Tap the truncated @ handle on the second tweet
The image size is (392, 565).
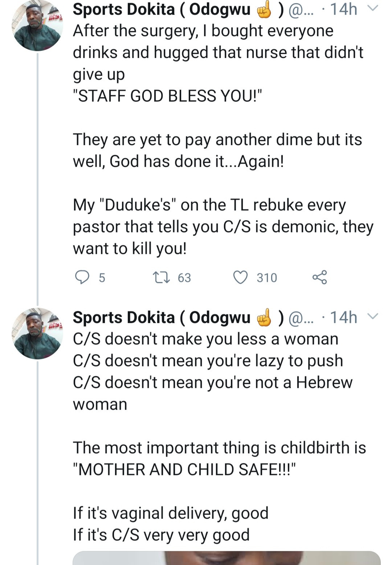point(301,318)
